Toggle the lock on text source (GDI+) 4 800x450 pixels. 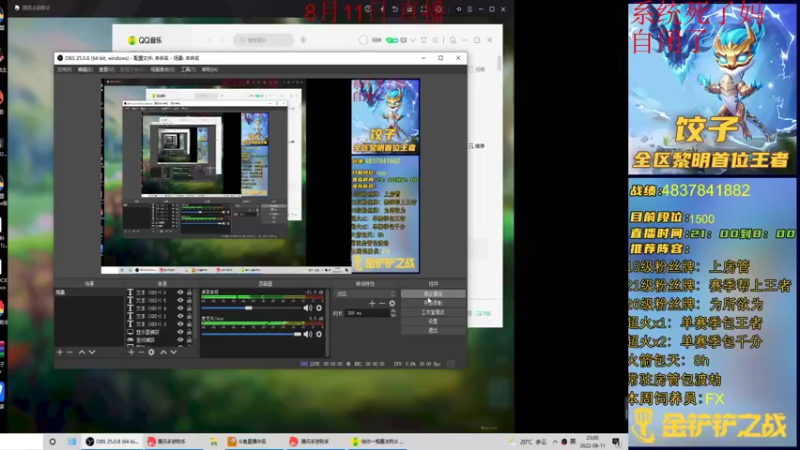click(x=189, y=308)
